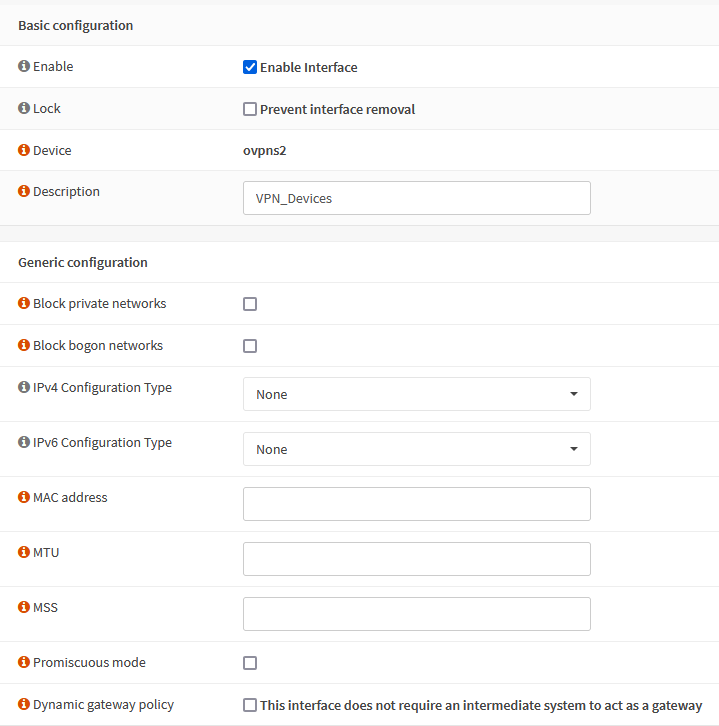Image resolution: width=719 pixels, height=726 pixels.
Task: Click info icon next to IPv6 Configuration Type
Action: pyautogui.click(x=24, y=442)
